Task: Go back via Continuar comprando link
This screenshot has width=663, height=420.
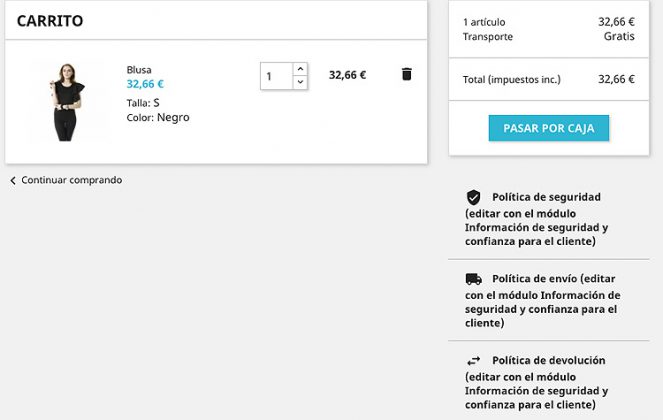Action: coord(71,180)
